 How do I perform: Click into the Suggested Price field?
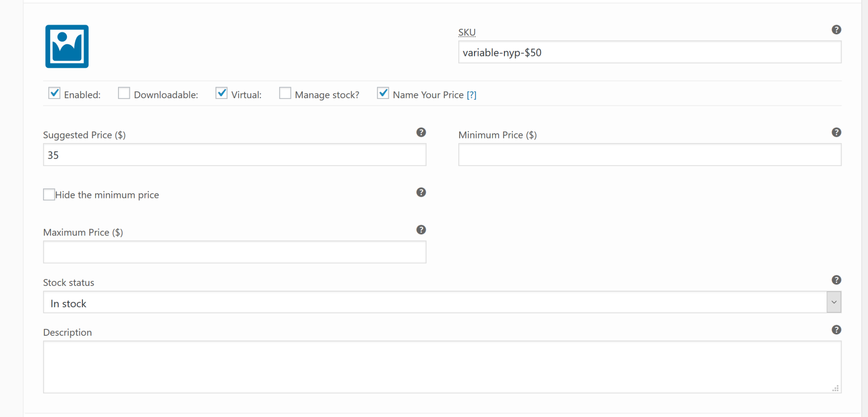tap(234, 155)
